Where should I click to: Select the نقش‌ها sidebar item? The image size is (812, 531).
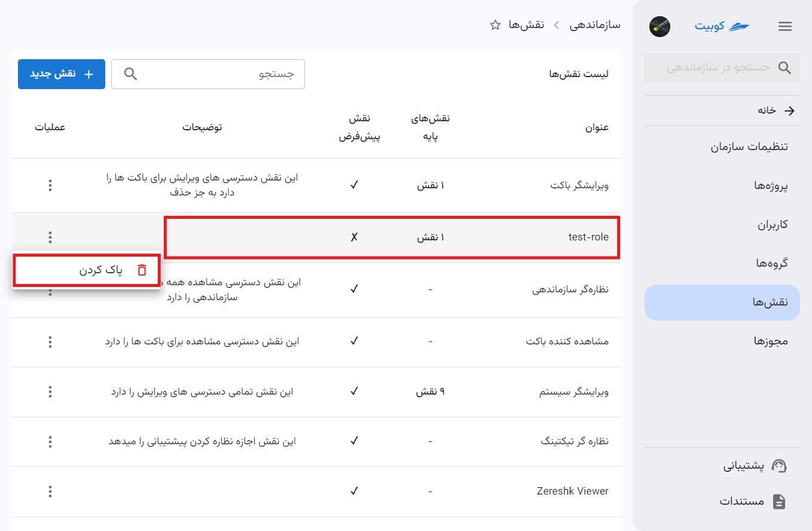[x=722, y=303]
